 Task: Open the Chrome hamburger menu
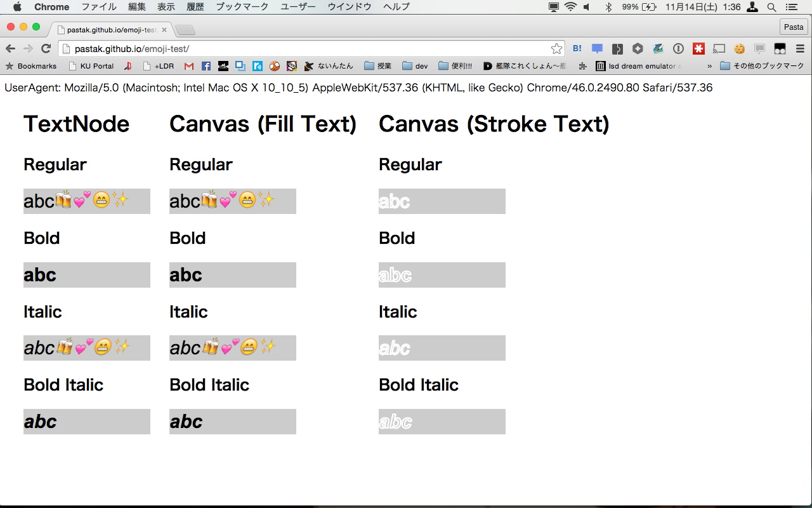(800, 48)
